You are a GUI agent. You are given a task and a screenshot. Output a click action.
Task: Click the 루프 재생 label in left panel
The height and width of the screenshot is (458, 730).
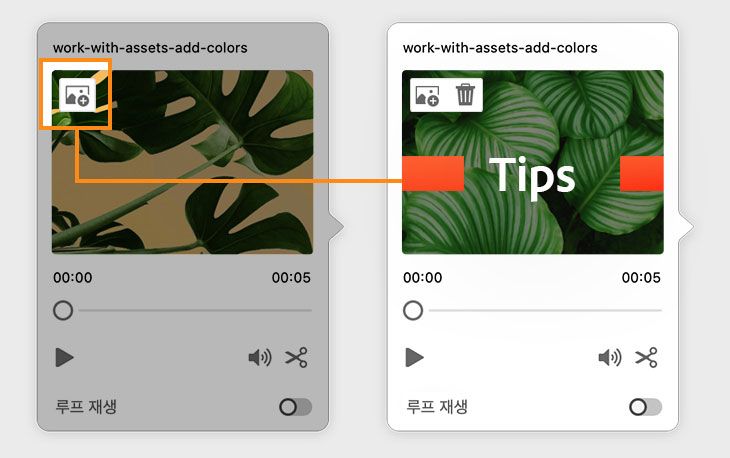pyautogui.click(x=86, y=407)
